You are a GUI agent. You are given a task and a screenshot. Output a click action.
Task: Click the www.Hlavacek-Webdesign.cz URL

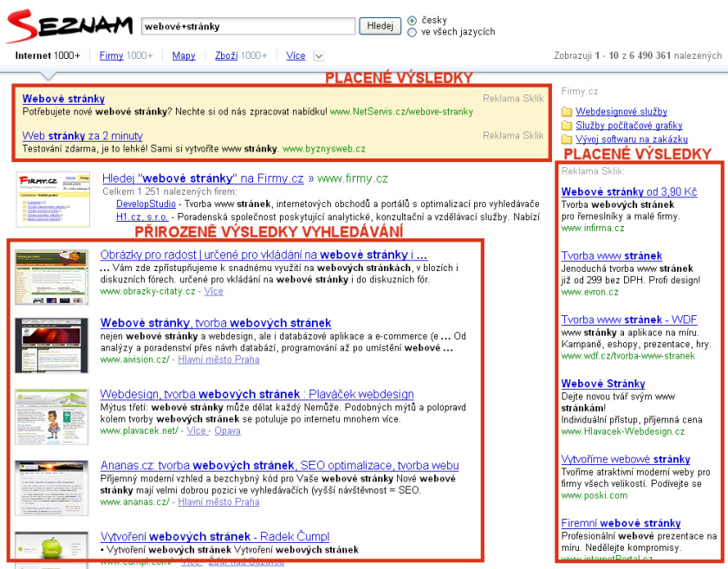pyautogui.click(x=623, y=432)
